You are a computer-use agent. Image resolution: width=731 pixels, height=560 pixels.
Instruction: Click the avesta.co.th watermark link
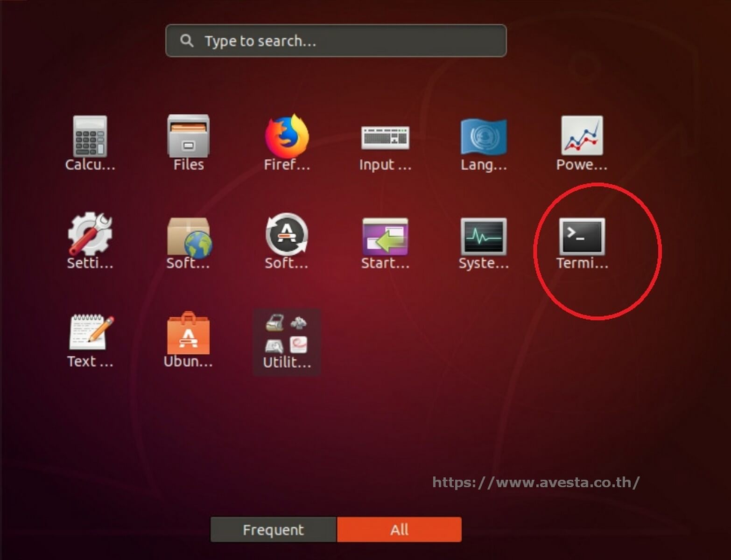point(535,483)
